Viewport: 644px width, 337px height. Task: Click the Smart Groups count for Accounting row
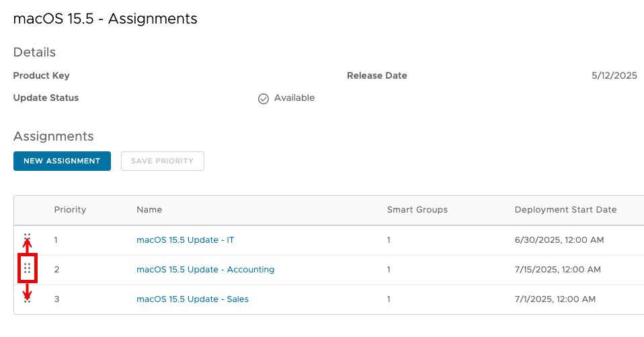pyautogui.click(x=389, y=269)
